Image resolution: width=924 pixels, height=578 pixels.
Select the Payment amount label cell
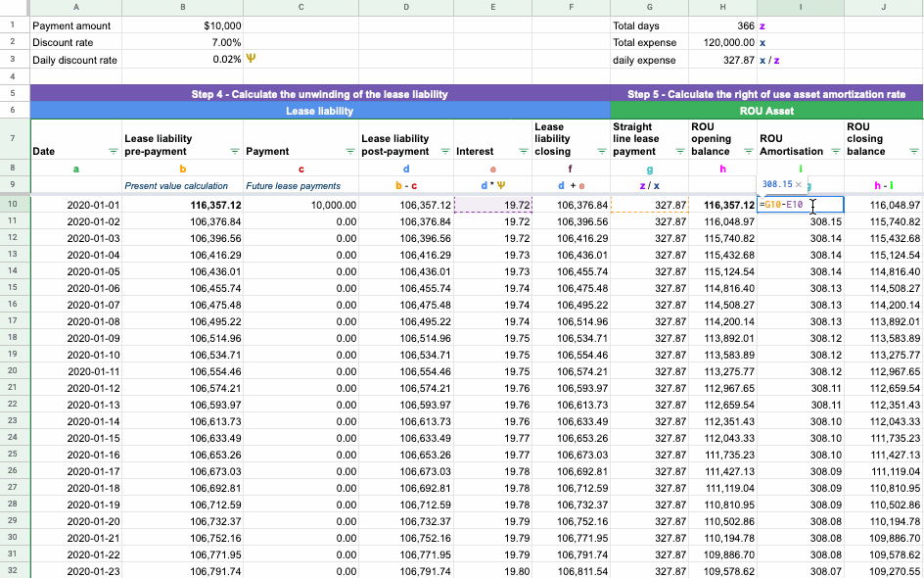point(76,25)
